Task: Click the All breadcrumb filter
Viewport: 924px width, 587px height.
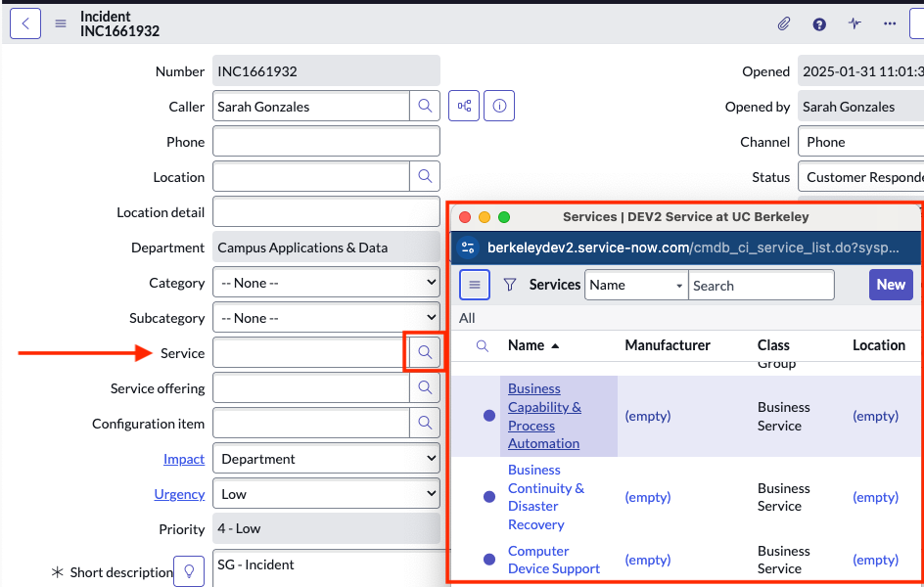Action: [x=467, y=319]
